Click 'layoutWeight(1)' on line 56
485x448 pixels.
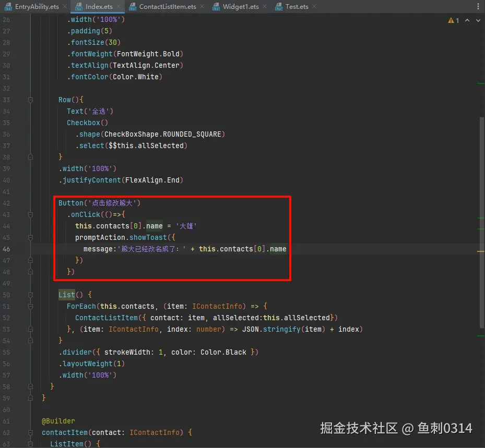point(93,364)
